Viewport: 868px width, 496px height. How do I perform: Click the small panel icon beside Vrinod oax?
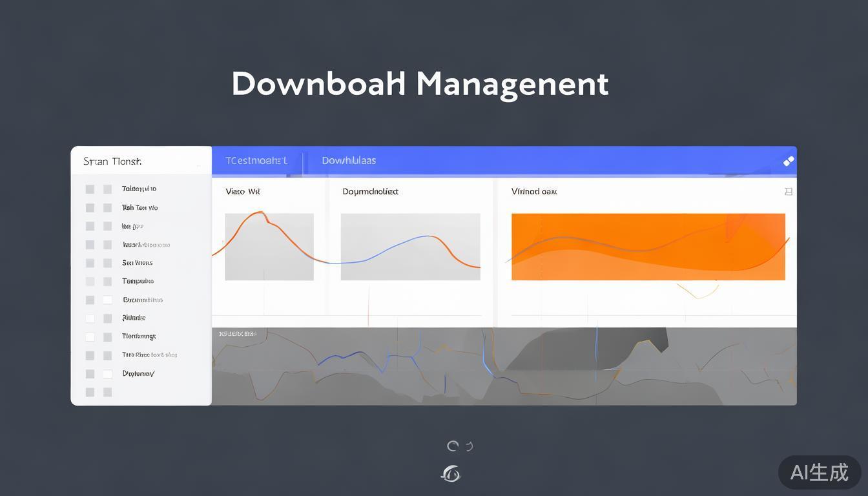(788, 192)
